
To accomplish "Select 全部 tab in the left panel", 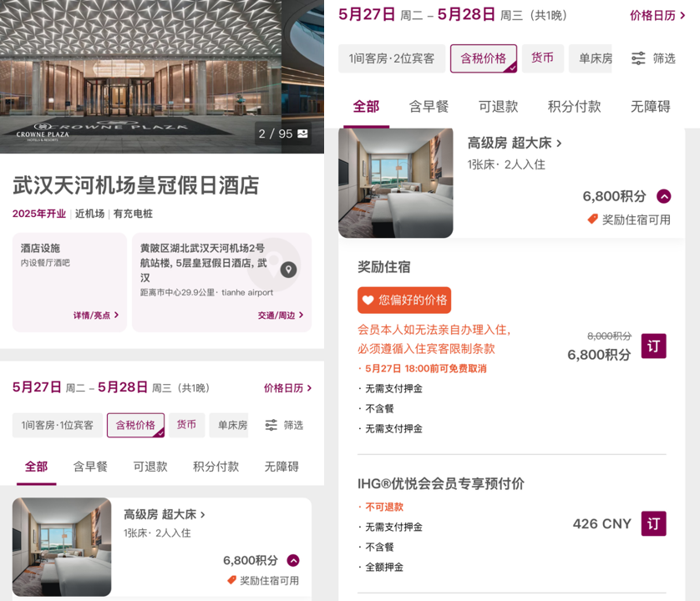I will coord(36,467).
